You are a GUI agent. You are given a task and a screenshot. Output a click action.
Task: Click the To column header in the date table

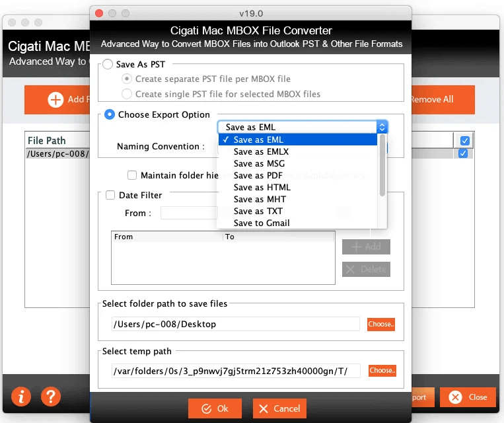(x=278, y=237)
